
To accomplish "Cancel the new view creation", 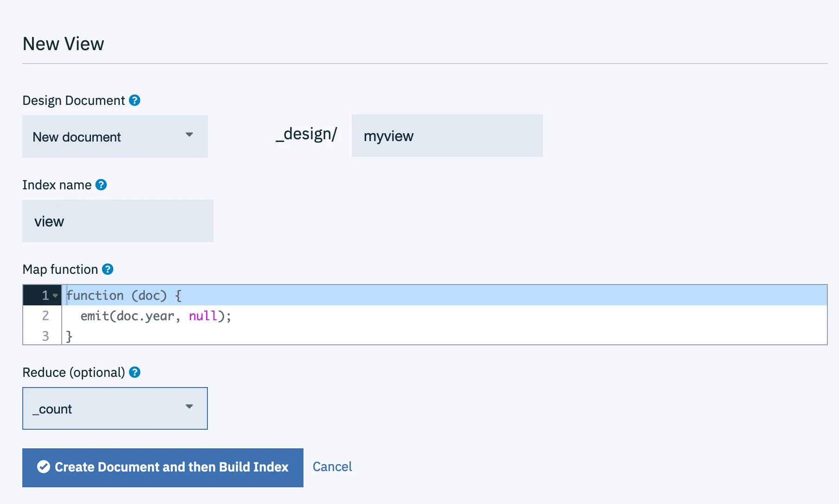I will [x=332, y=467].
